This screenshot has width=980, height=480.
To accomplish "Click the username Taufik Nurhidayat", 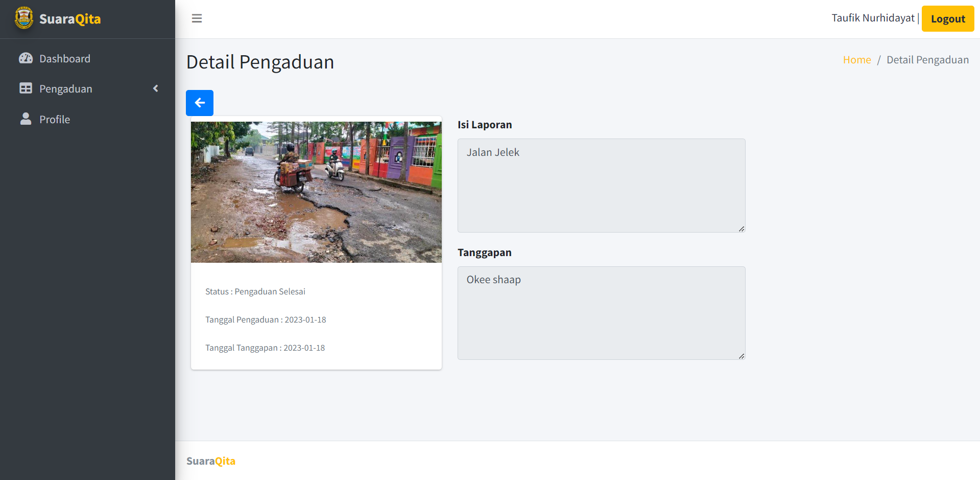I will (873, 17).
